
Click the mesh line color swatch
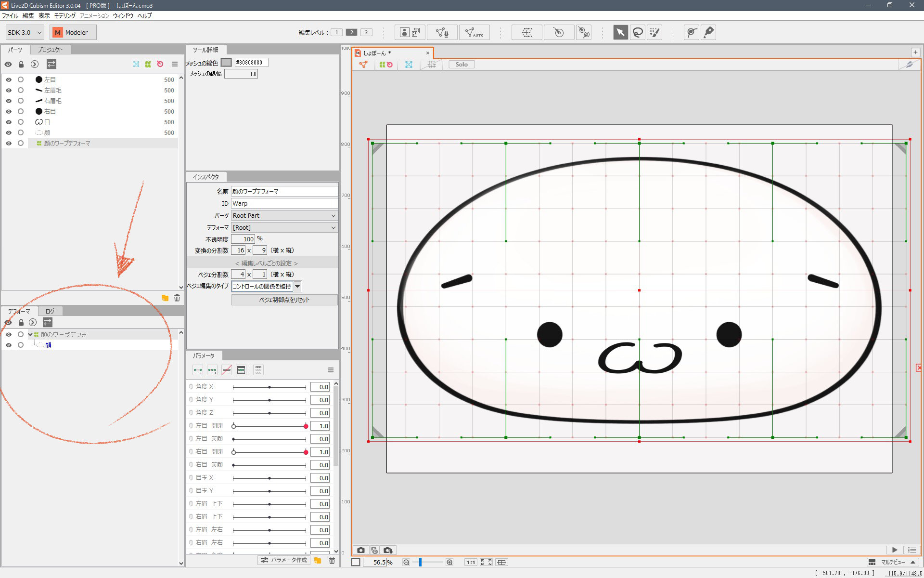tap(226, 62)
